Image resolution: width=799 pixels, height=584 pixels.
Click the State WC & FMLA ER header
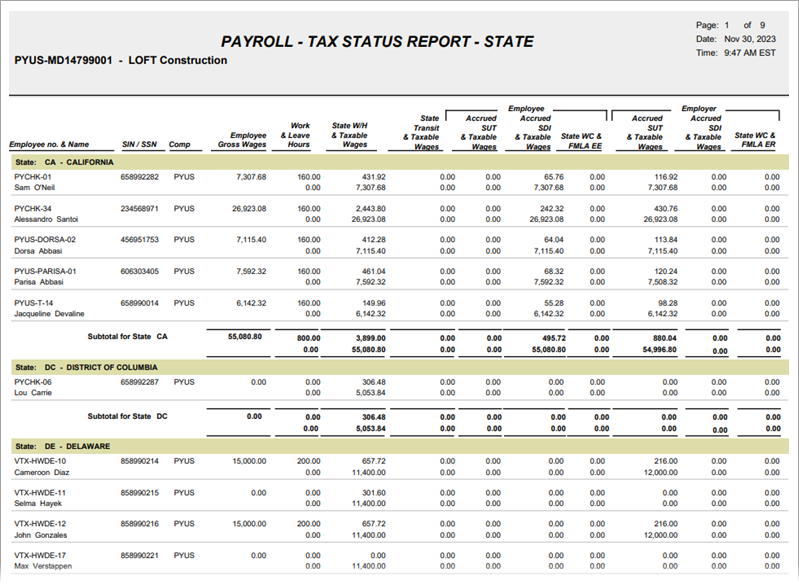coord(755,140)
